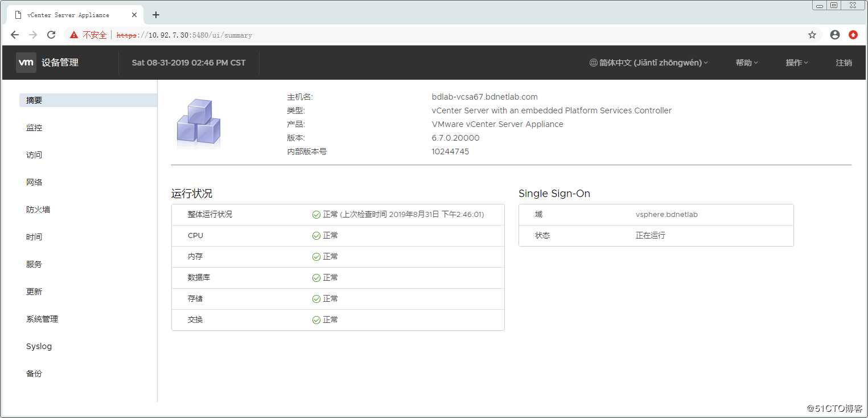Click the red browser update icon
Screen dimensions: 868x418
coord(853,35)
